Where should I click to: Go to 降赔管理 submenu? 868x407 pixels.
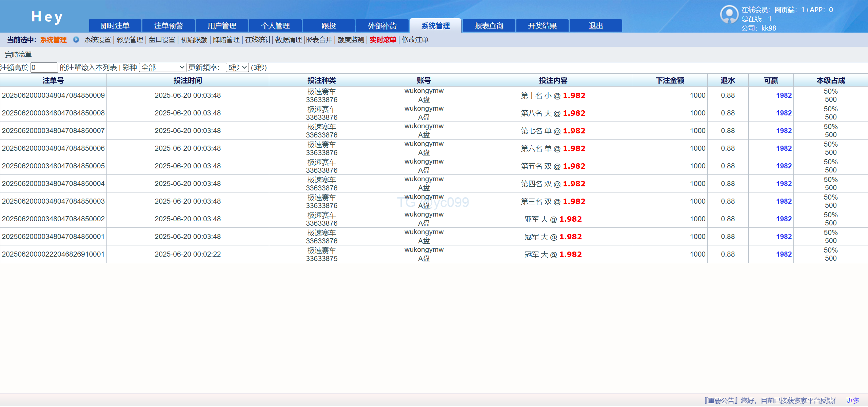click(x=226, y=40)
